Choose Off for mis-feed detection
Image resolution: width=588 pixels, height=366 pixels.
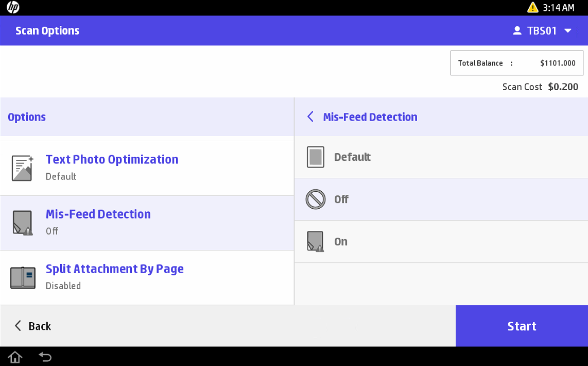(x=341, y=199)
